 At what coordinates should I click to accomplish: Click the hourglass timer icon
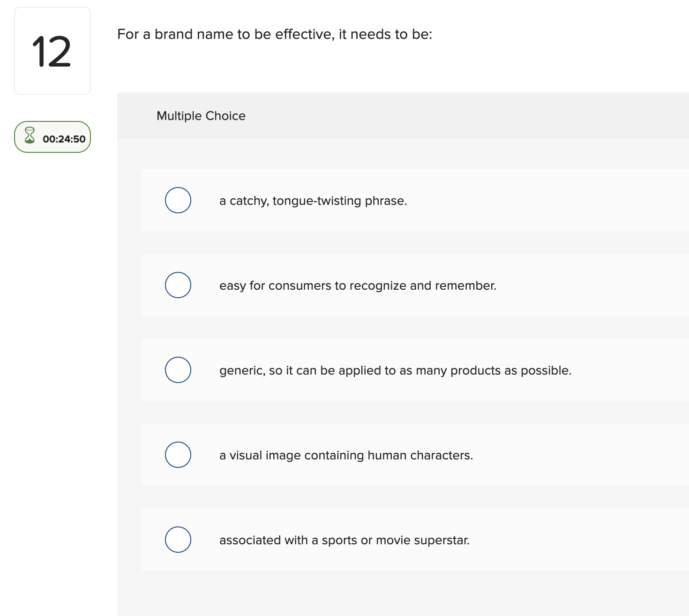coord(30,135)
